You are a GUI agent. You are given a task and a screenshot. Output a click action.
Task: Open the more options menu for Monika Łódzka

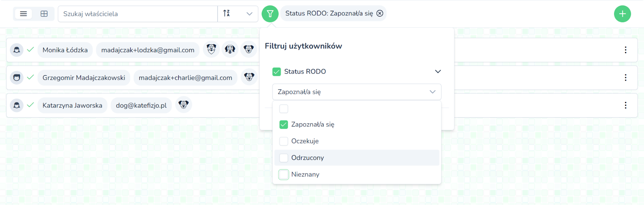coord(625,50)
